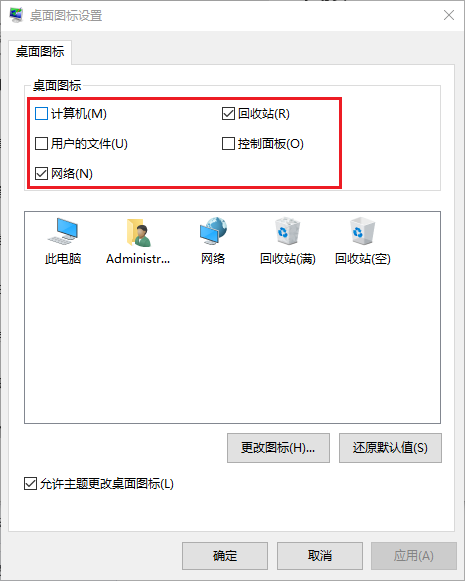Uncheck the 回收站(R) checkbox
The height and width of the screenshot is (581, 465).
point(228,114)
